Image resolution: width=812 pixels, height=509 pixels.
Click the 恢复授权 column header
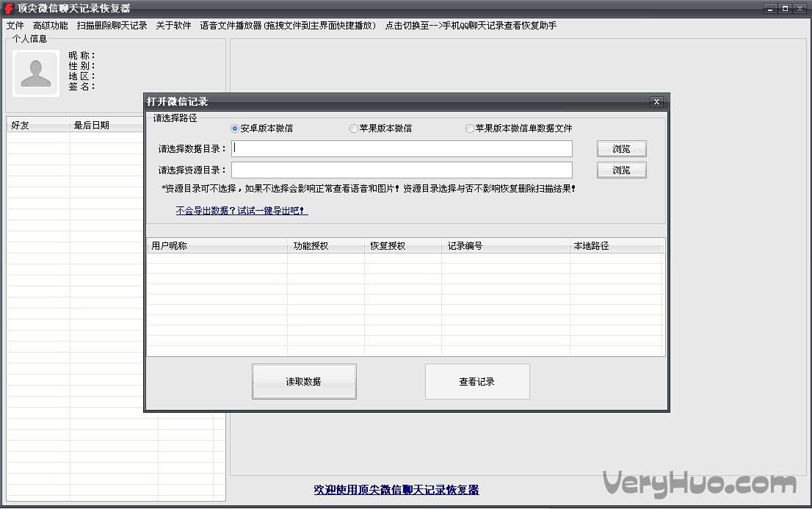(403, 246)
